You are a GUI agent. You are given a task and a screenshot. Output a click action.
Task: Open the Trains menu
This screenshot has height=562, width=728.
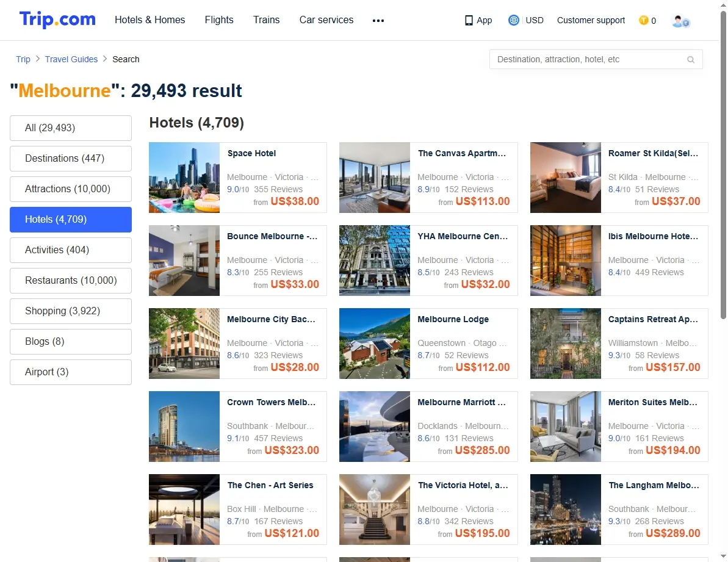tap(267, 20)
